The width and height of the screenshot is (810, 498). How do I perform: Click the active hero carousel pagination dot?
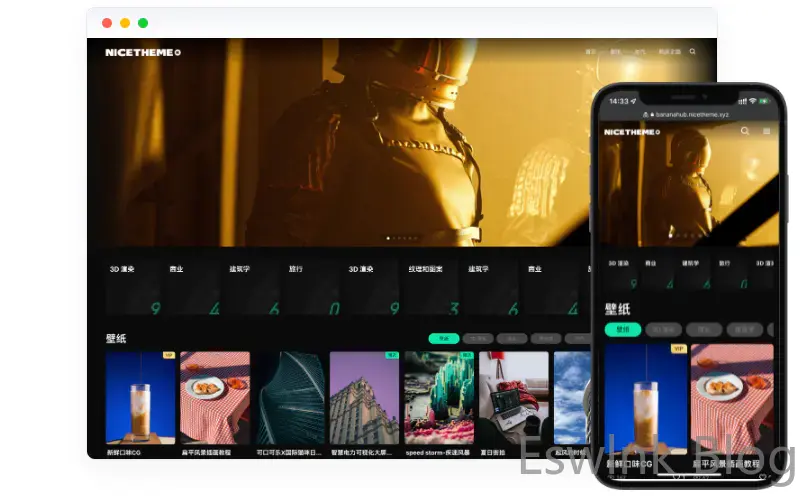point(388,238)
